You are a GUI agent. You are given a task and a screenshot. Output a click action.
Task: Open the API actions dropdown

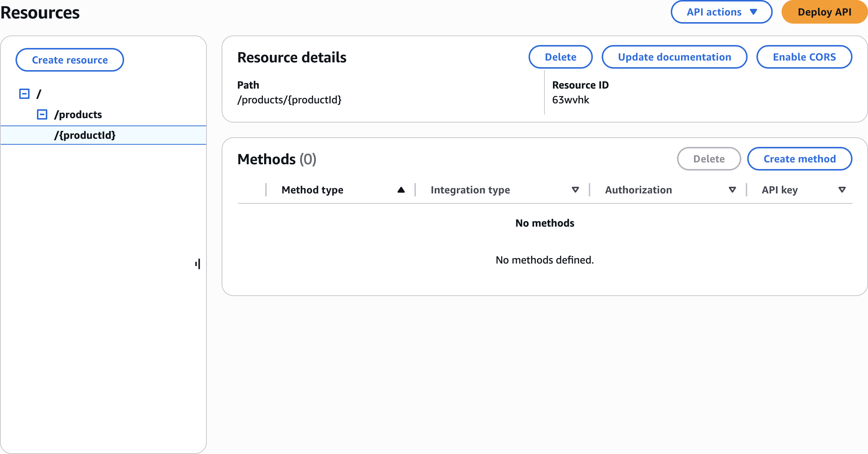[721, 12]
